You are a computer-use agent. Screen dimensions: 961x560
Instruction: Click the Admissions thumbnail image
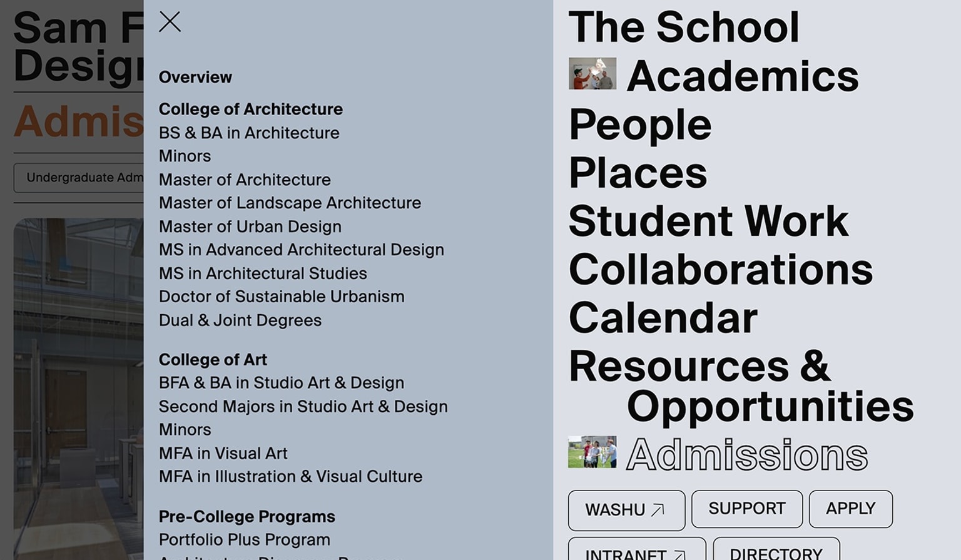592,452
